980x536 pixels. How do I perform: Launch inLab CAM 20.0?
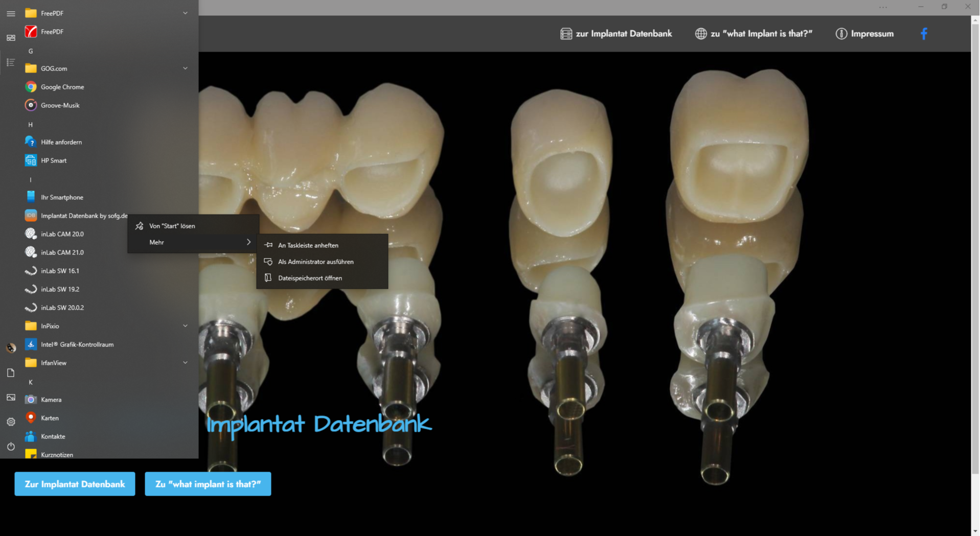click(62, 234)
